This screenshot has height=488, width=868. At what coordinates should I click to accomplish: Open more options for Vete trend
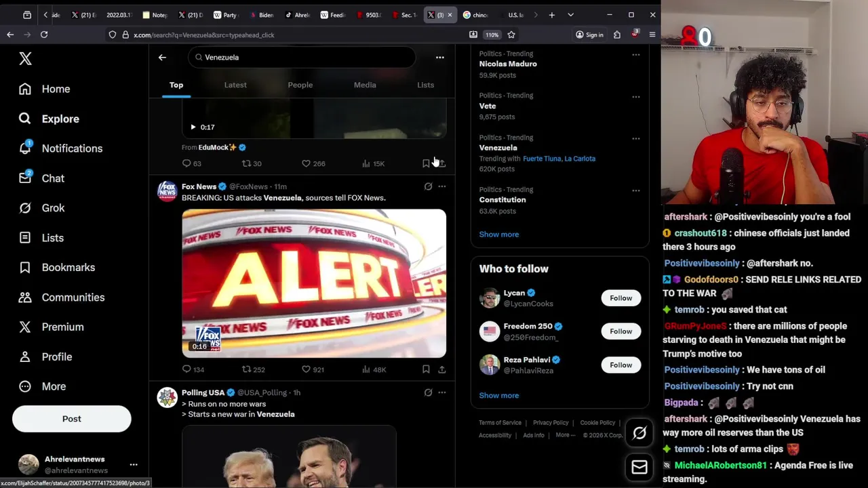point(635,97)
